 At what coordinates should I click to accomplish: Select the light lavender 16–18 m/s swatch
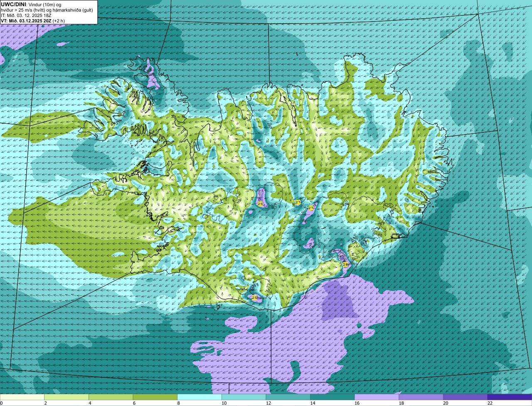click(x=377, y=397)
